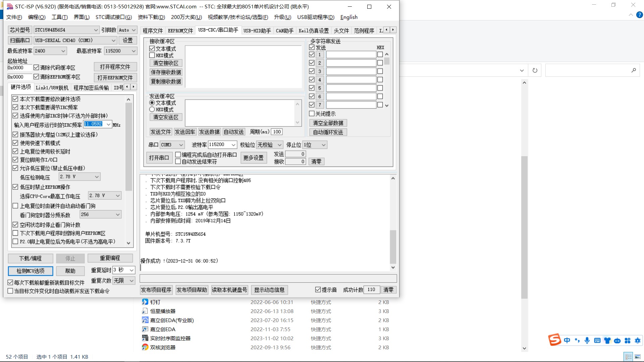Click the 周期(ms) 100 input field
The image size is (644, 362).
point(277,132)
